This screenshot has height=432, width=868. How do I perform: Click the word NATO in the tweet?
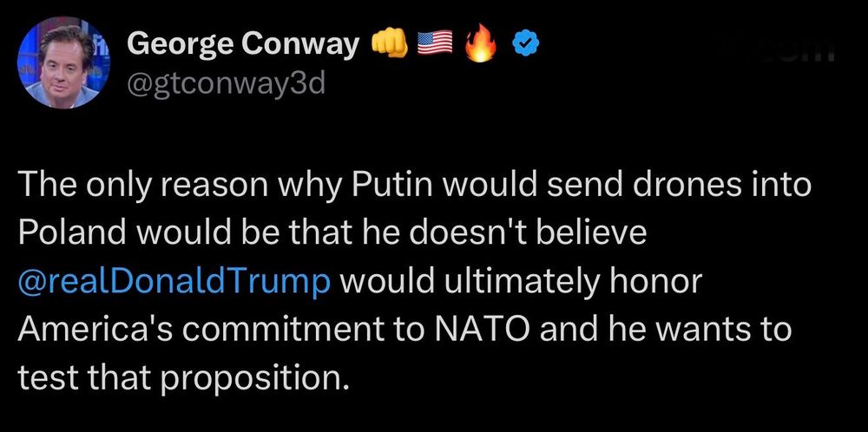pyautogui.click(x=479, y=331)
